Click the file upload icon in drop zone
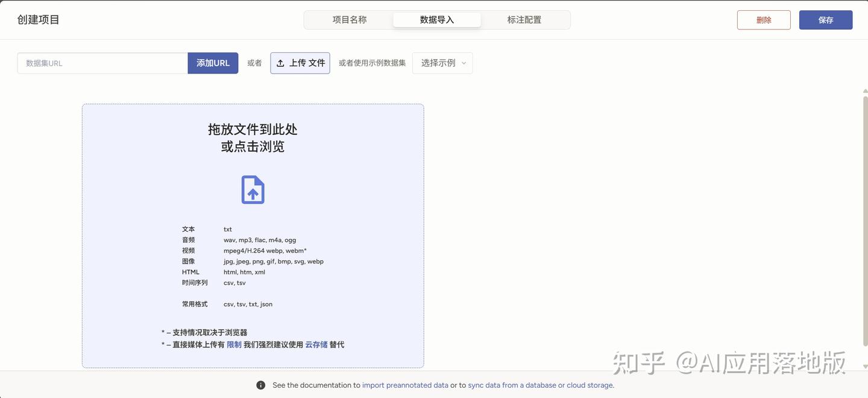868x398 pixels. pyautogui.click(x=253, y=189)
